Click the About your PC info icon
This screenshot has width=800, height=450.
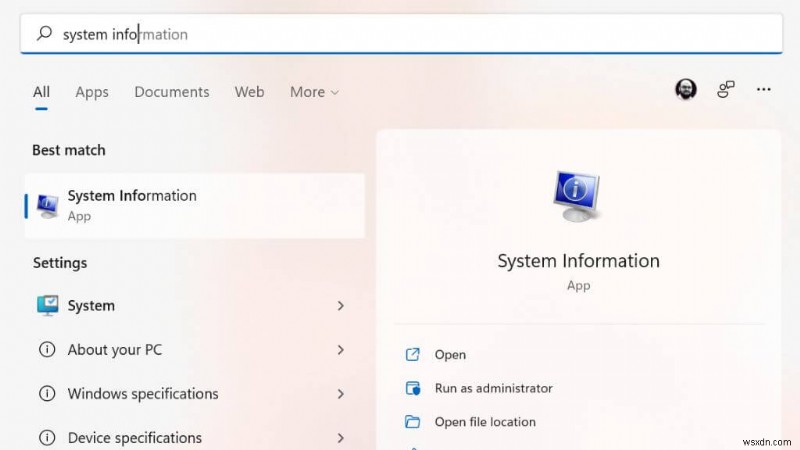pyautogui.click(x=47, y=349)
